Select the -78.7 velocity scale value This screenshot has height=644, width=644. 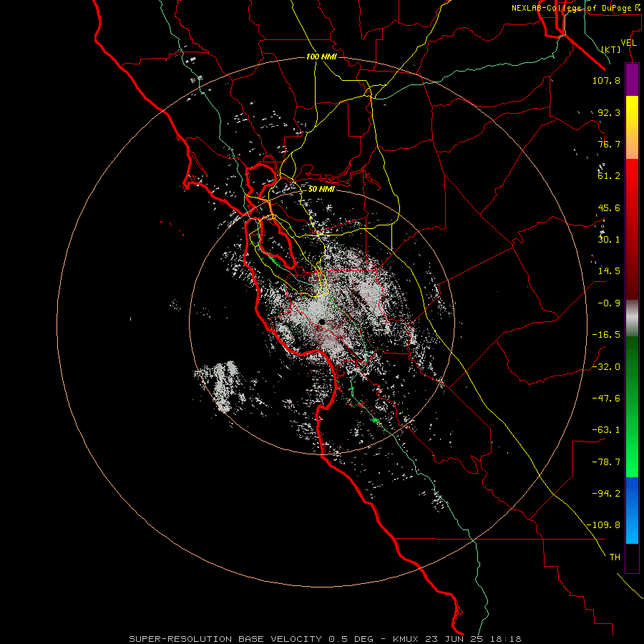coord(606,462)
